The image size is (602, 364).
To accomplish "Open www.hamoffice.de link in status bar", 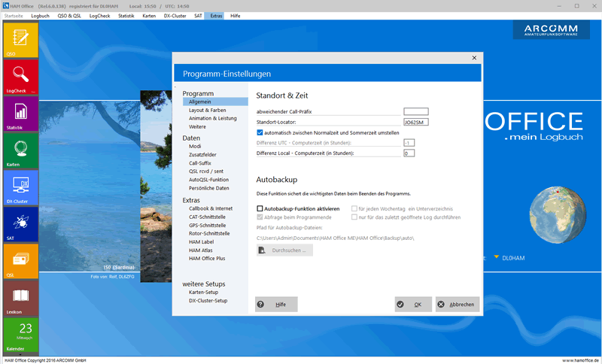I will [x=580, y=360].
